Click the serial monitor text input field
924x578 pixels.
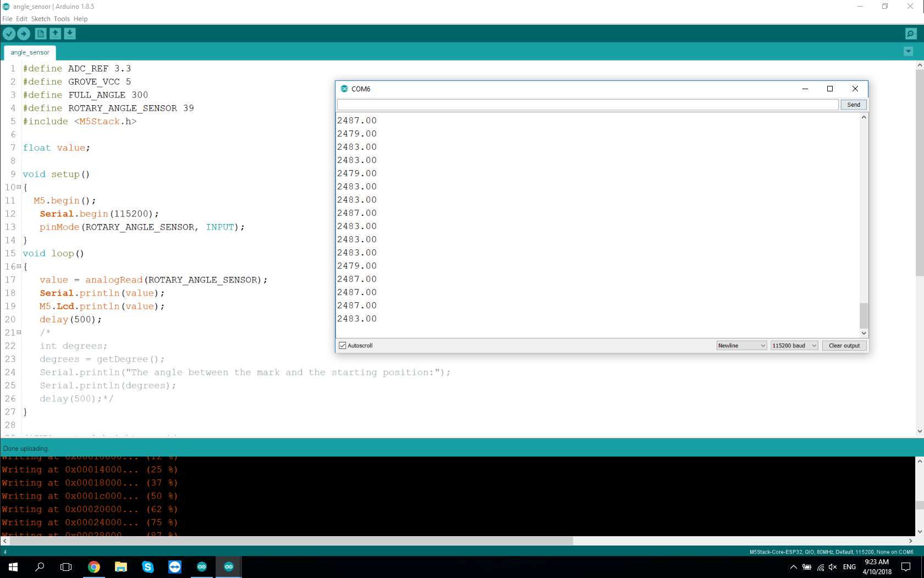(x=587, y=105)
